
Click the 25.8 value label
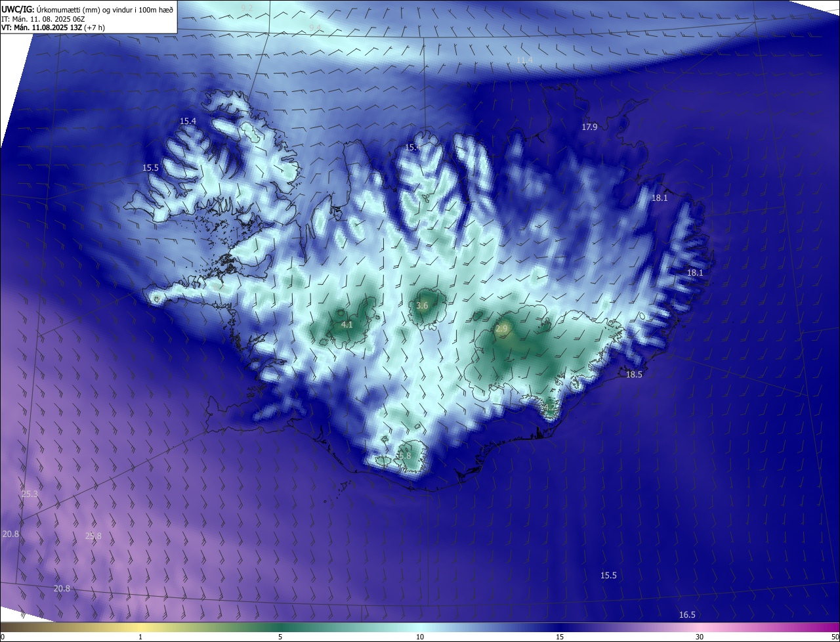pos(94,536)
